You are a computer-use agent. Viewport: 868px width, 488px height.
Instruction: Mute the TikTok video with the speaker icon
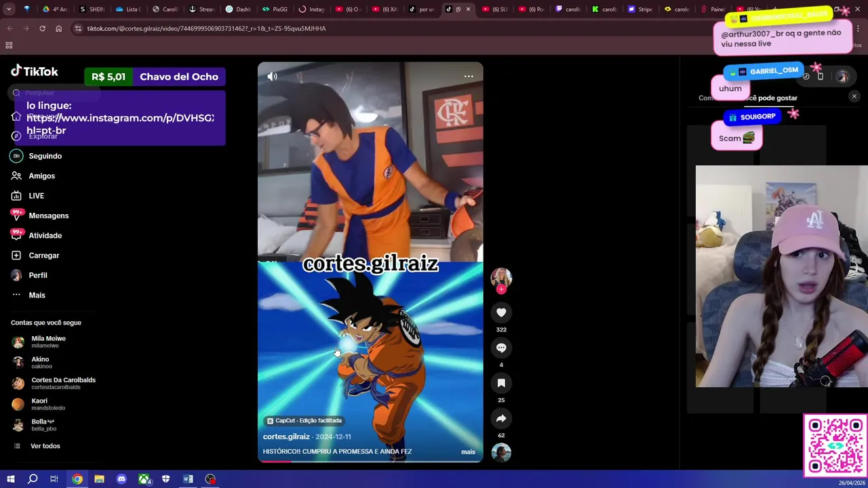coord(272,77)
